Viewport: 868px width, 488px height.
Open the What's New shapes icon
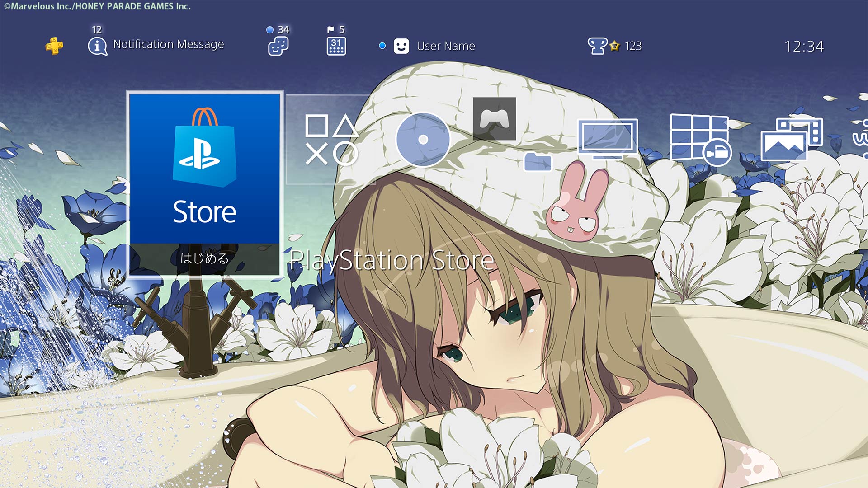pyautogui.click(x=331, y=140)
